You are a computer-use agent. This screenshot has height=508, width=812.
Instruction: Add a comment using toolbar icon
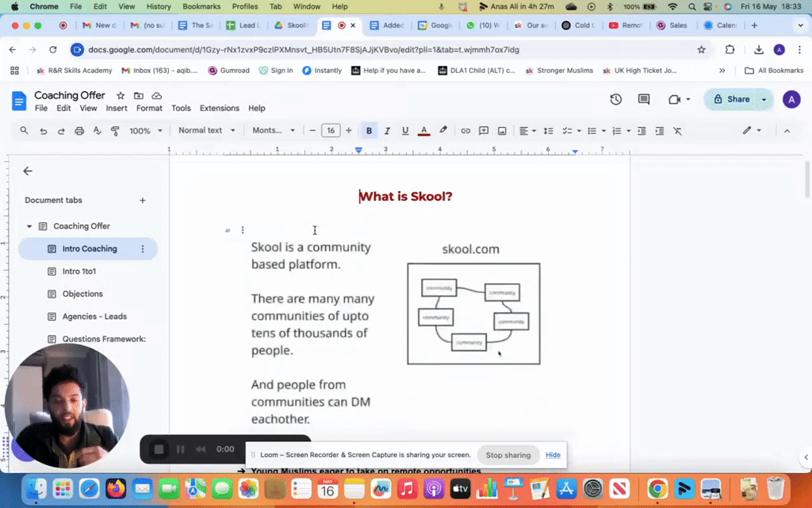click(x=484, y=131)
